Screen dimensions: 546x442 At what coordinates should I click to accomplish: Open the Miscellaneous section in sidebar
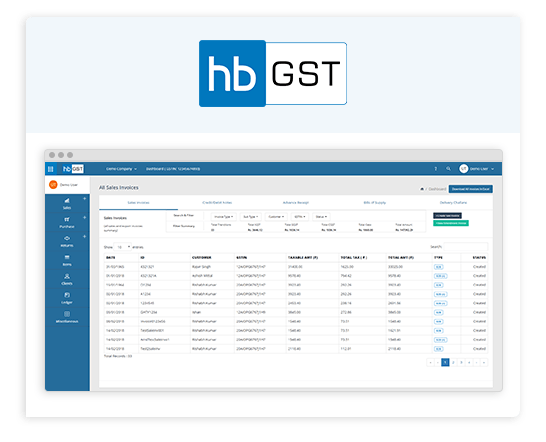67,317
